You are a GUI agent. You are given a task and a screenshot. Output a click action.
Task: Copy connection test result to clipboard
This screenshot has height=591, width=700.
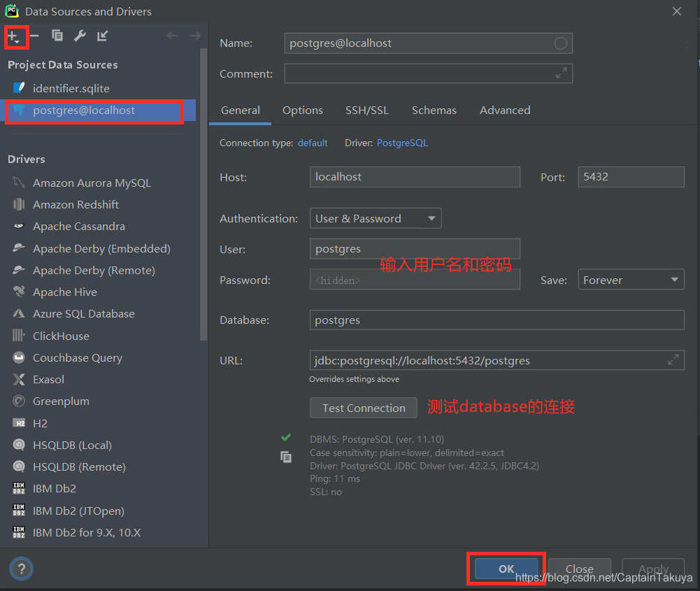pos(286,457)
